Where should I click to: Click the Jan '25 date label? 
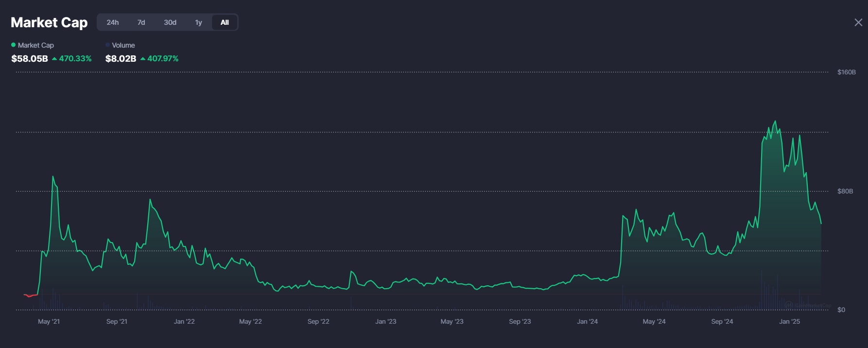click(789, 321)
